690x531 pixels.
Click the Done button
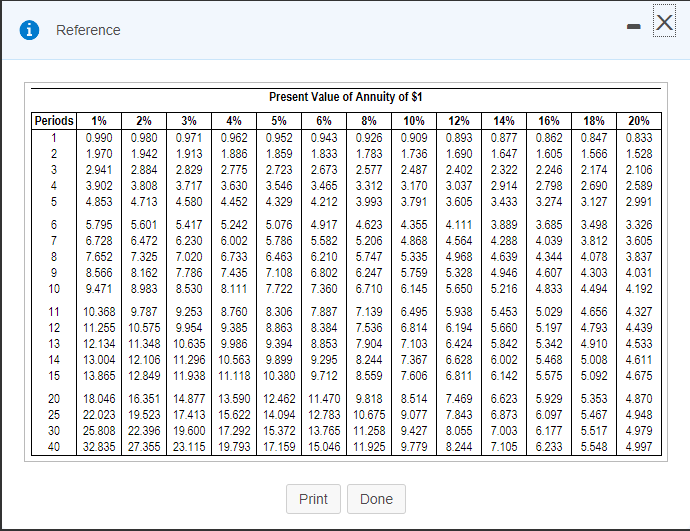376,499
